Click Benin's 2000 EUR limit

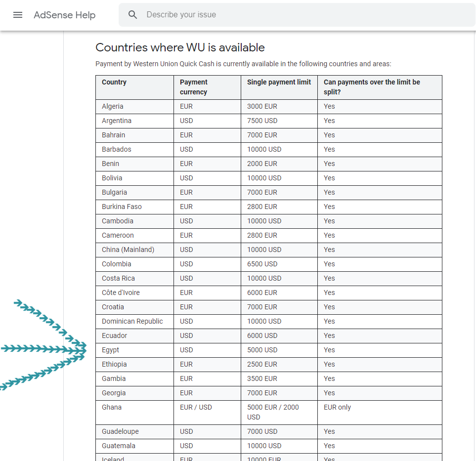[279, 164]
